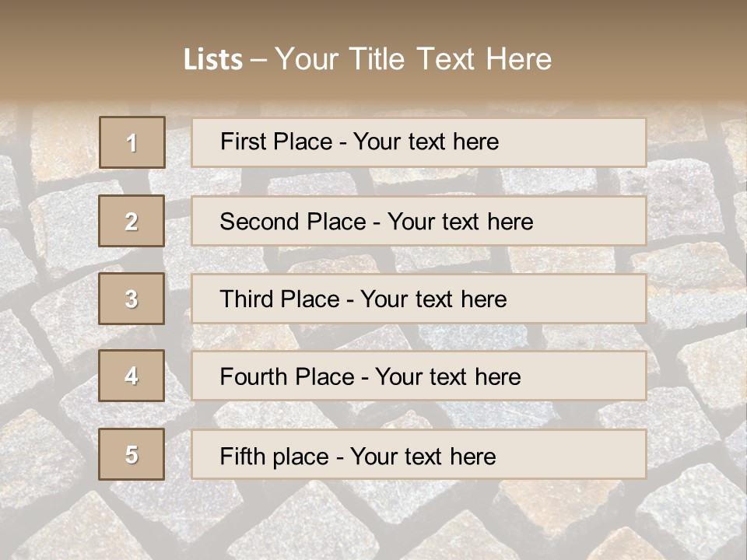Select the First Place text bar
747x560 pixels.
(x=419, y=142)
